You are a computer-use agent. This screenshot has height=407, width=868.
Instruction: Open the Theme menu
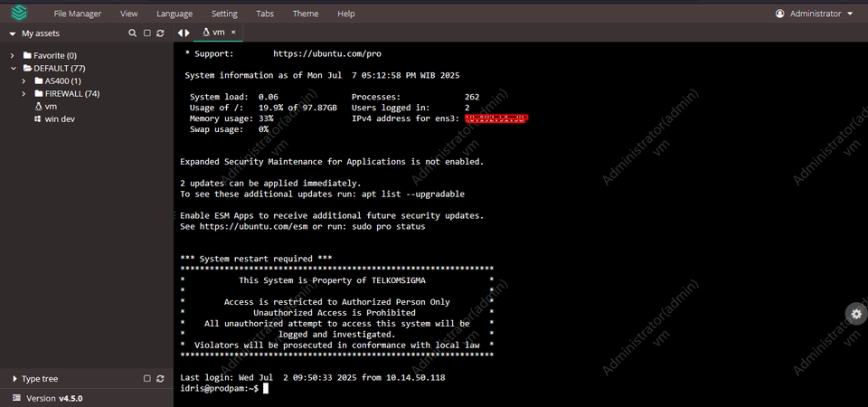306,14
